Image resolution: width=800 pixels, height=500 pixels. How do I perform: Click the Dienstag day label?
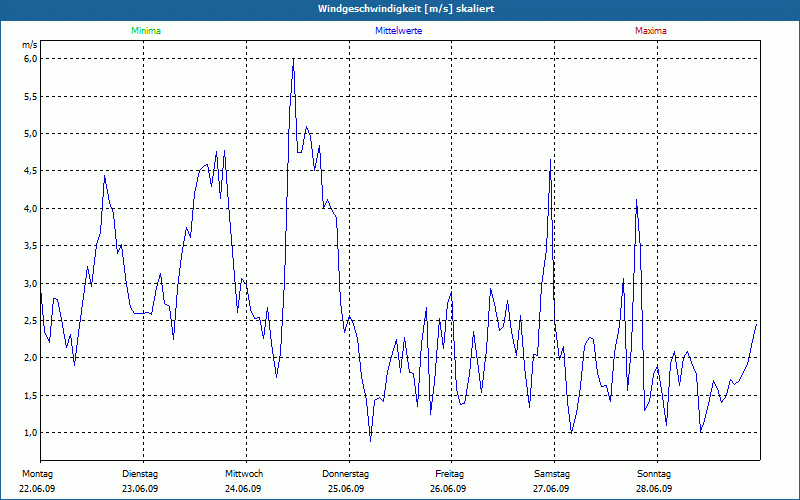coord(140,474)
